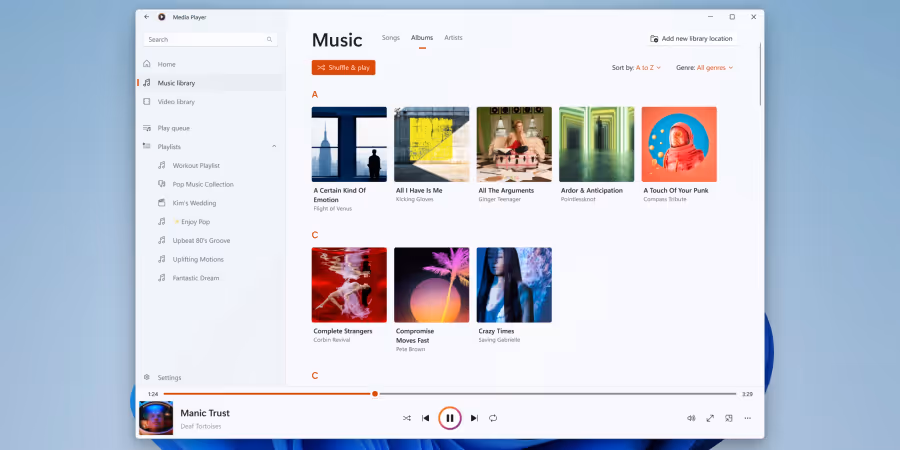Open more options ellipsis menu
The width and height of the screenshot is (900, 450).
coord(747,418)
